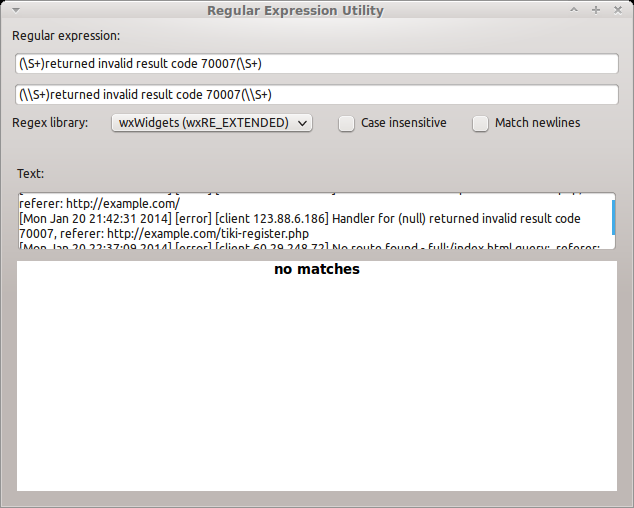Click the roll-up caret icon in title bar

[574, 10]
